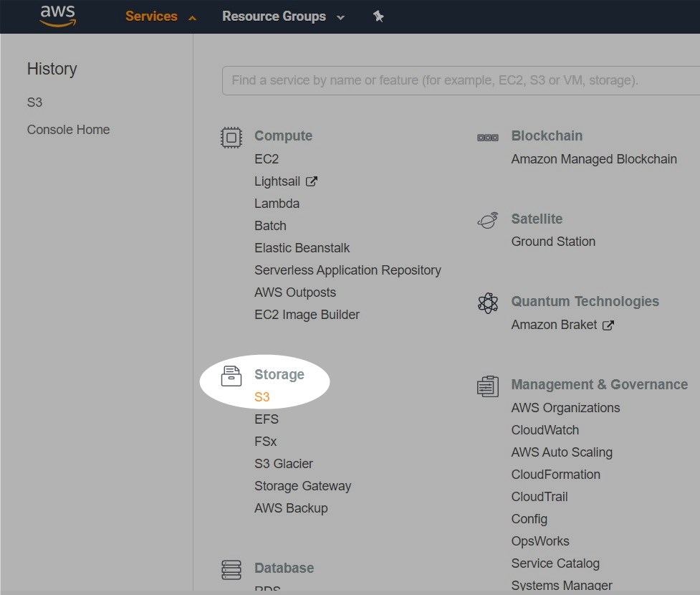Click the Storage category icon
700x595 pixels.
click(231, 376)
